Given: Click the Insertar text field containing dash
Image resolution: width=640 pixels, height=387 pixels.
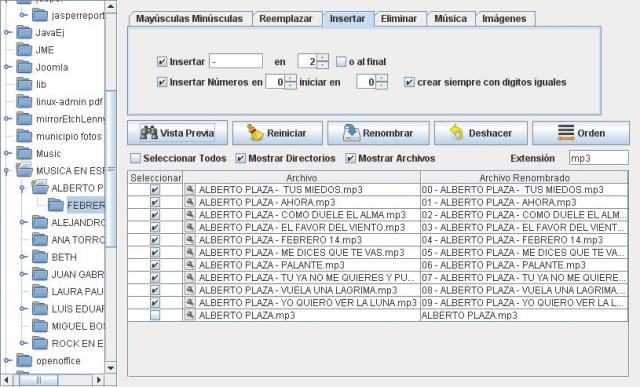Looking at the screenshot, I should (x=236, y=62).
